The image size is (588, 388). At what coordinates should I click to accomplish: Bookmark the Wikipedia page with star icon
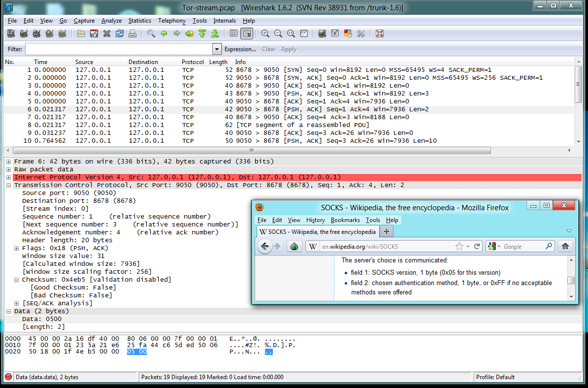click(x=459, y=247)
